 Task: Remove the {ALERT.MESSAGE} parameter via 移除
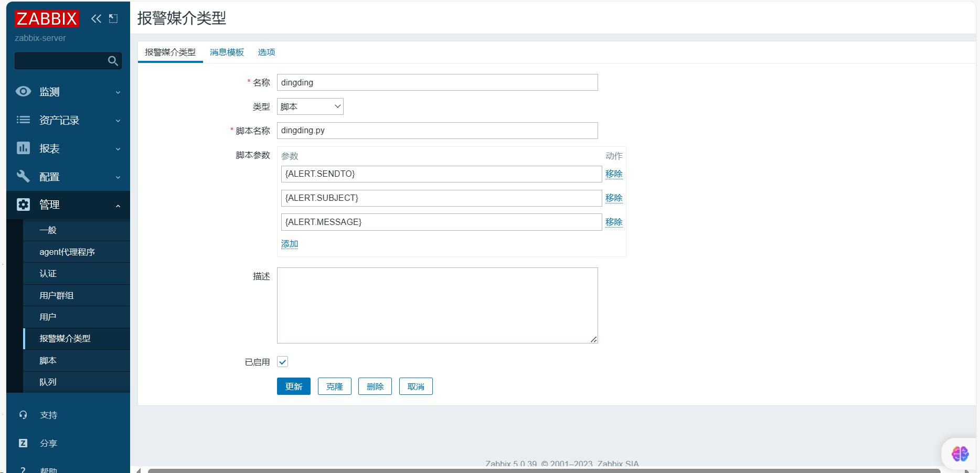point(614,222)
